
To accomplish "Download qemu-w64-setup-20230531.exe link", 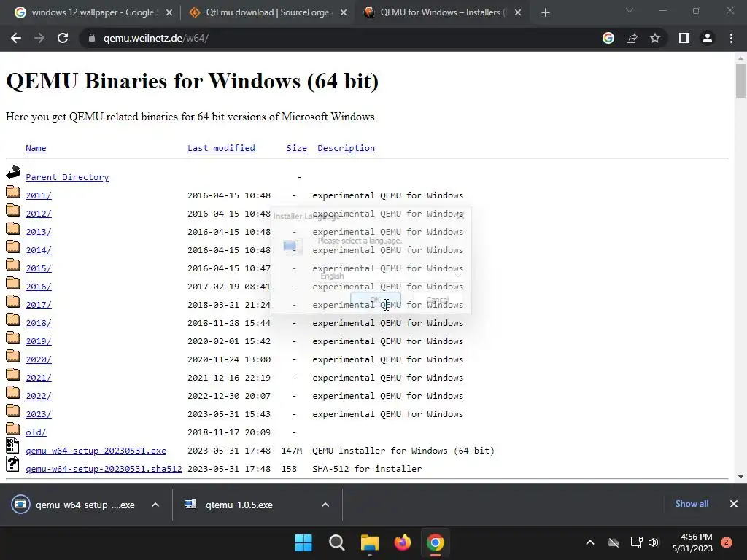I will pos(96,451).
